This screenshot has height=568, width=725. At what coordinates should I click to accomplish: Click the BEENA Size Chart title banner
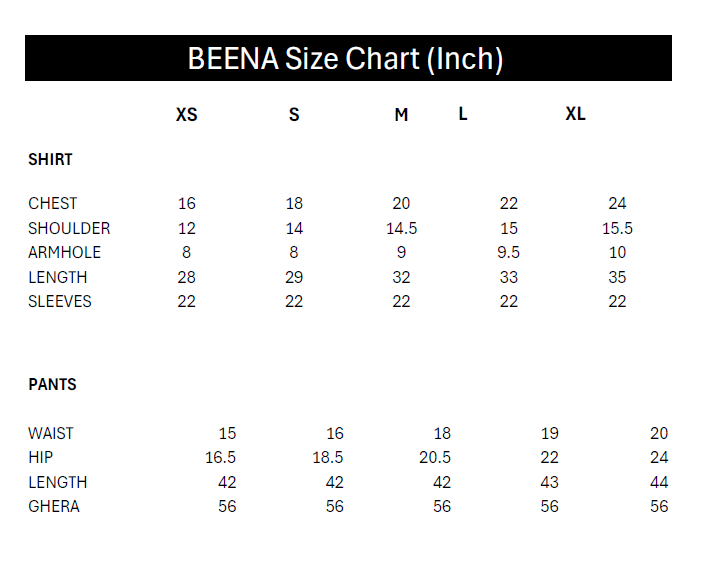(346, 59)
